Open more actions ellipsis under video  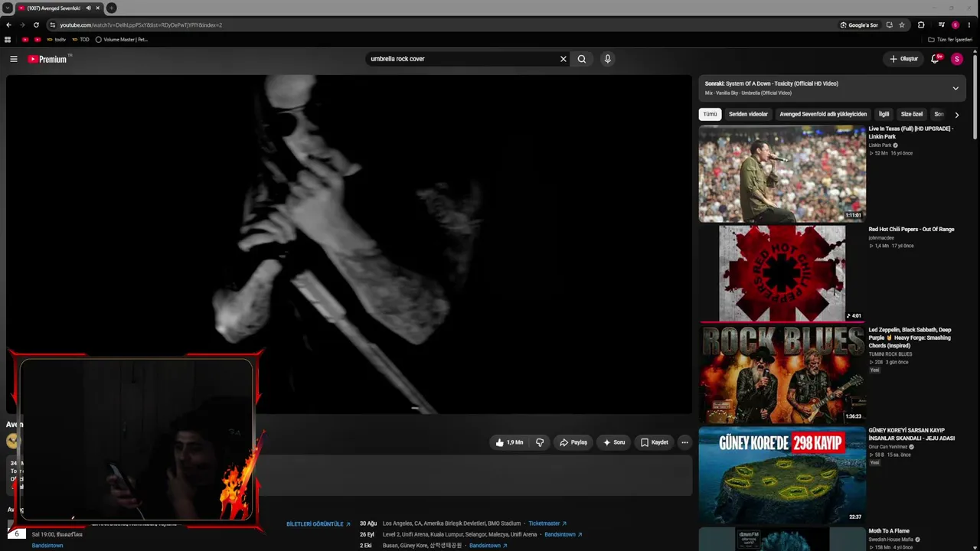coord(684,442)
